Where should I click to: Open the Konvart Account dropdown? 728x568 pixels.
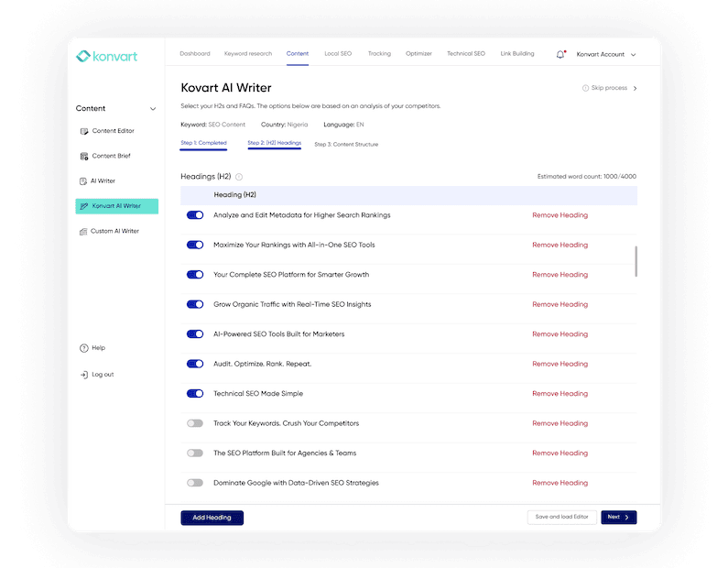tap(606, 54)
